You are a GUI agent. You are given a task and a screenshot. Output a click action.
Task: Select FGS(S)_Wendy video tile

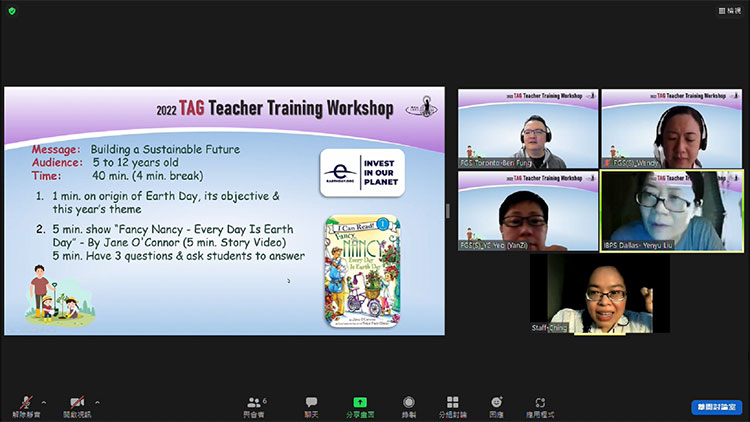[x=672, y=129]
